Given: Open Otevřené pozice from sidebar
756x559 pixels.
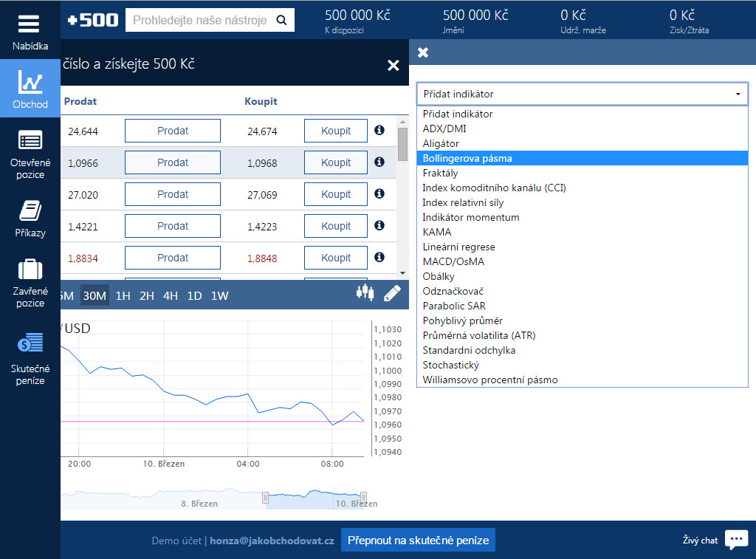Looking at the screenshot, I should (30, 154).
